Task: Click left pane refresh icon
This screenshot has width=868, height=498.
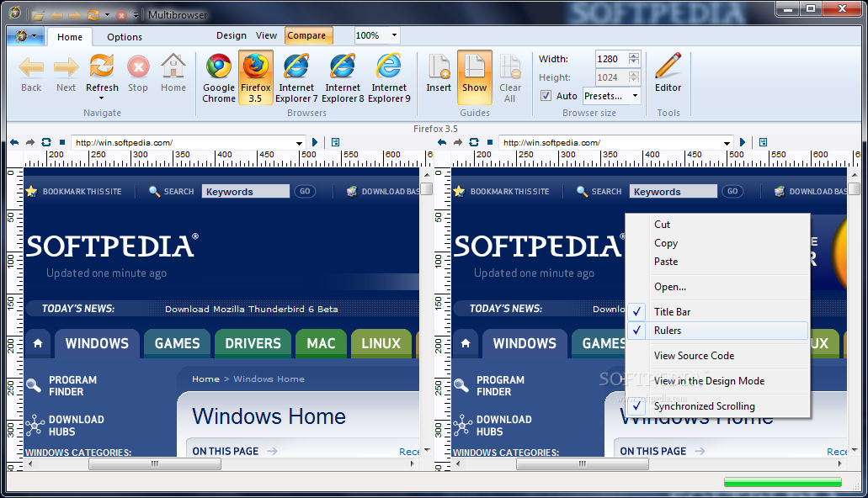Action: (x=46, y=142)
